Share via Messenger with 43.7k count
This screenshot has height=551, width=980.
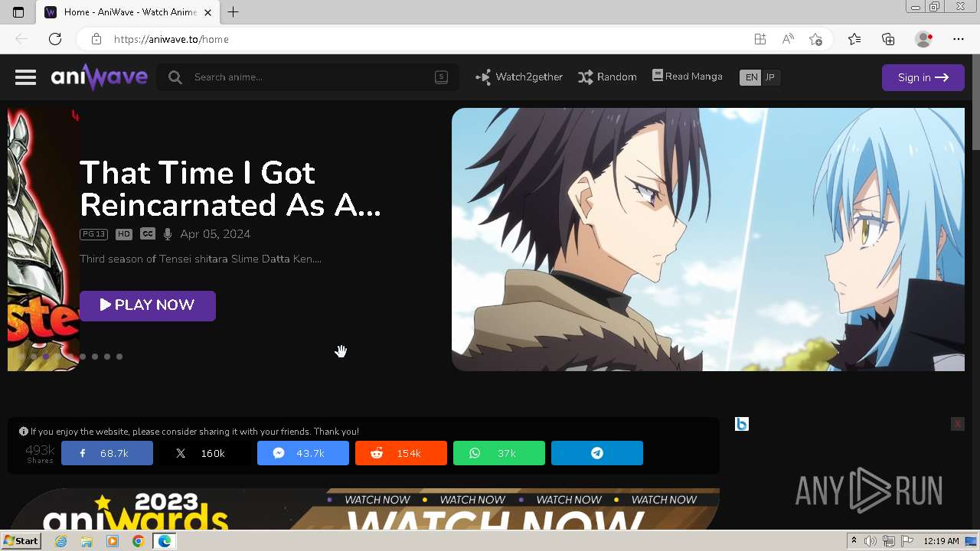[x=303, y=453]
